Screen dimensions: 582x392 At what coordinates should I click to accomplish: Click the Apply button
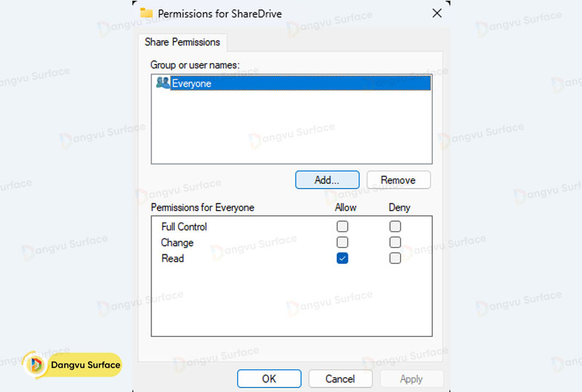(x=411, y=378)
